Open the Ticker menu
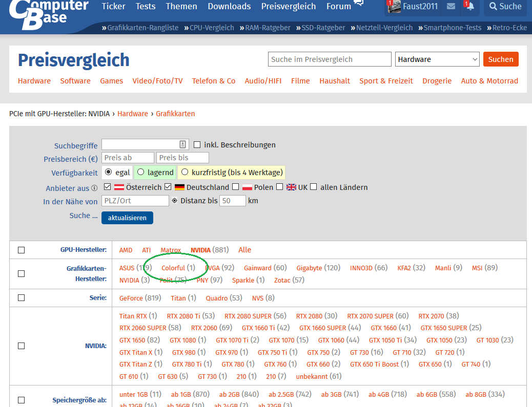The width and height of the screenshot is (532, 407). coord(114,6)
